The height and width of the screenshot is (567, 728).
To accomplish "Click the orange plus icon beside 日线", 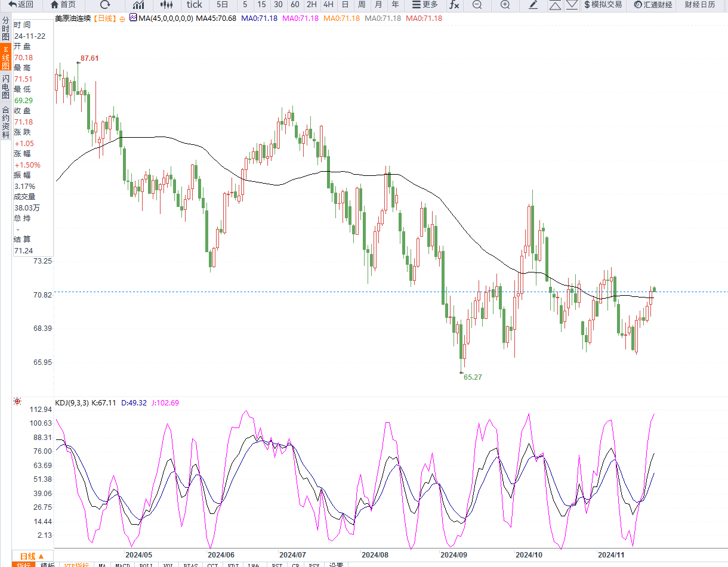I will (x=122, y=18).
